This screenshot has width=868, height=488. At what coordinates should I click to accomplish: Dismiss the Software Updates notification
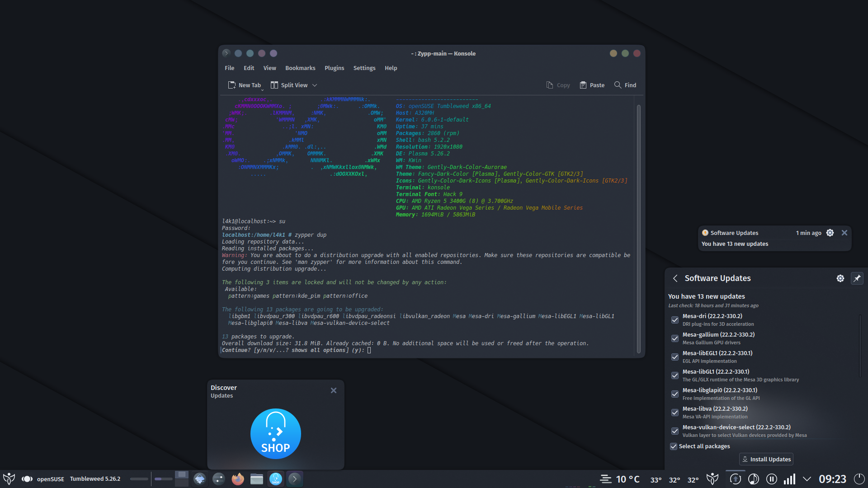(844, 233)
